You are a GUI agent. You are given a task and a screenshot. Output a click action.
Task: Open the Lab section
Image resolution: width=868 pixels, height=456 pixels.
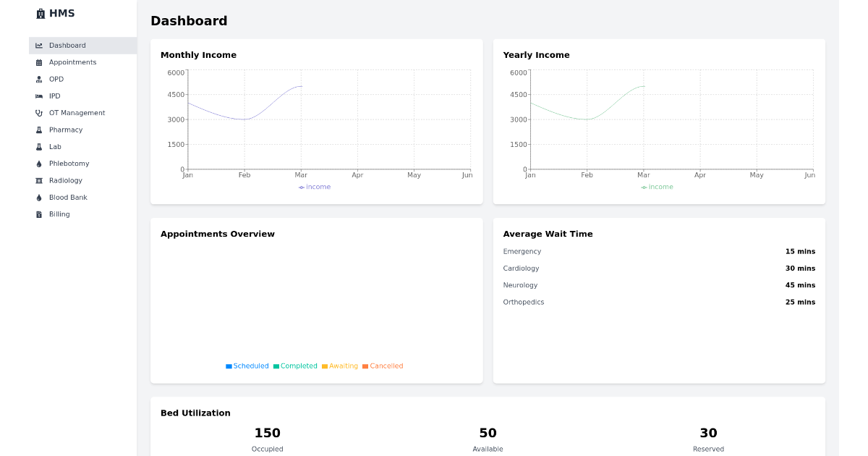click(x=54, y=146)
